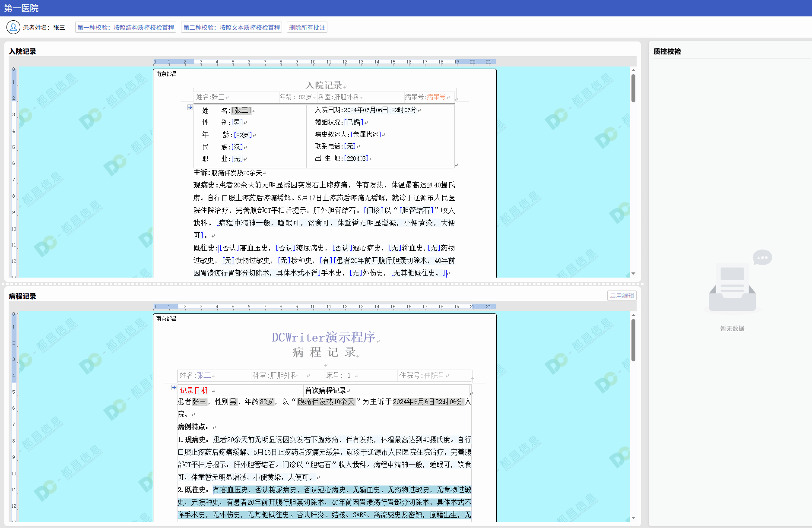Click the scroll-down arrow of the 入院记录 panel
This screenshot has height=528, width=812.
[x=633, y=273]
